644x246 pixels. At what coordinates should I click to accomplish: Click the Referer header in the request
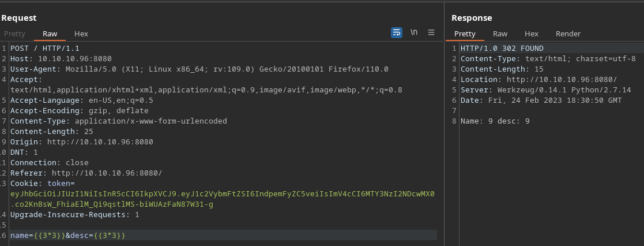[x=86, y=173]
